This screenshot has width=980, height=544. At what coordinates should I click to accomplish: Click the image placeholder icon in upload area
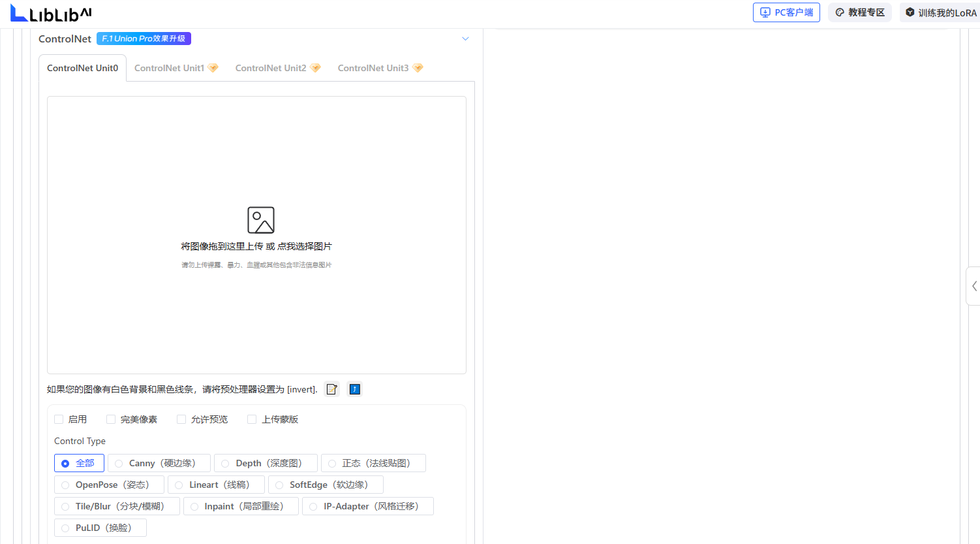pos(260,220)
